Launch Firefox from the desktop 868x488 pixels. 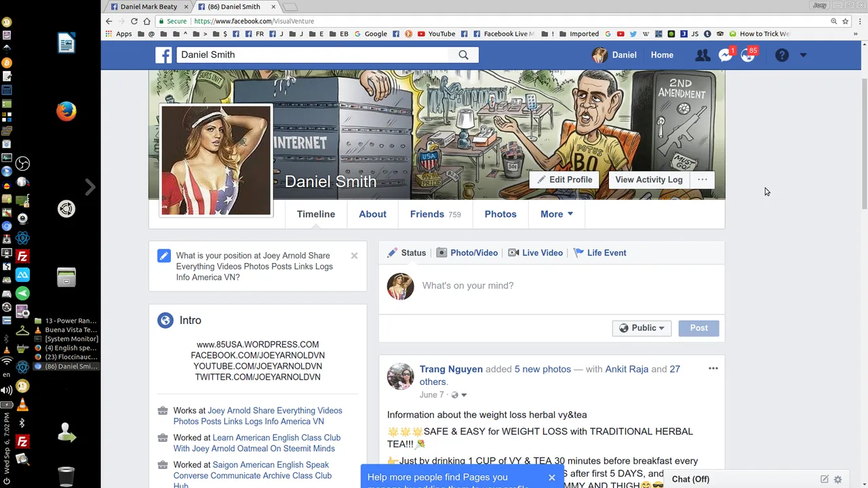pos(66,111)
